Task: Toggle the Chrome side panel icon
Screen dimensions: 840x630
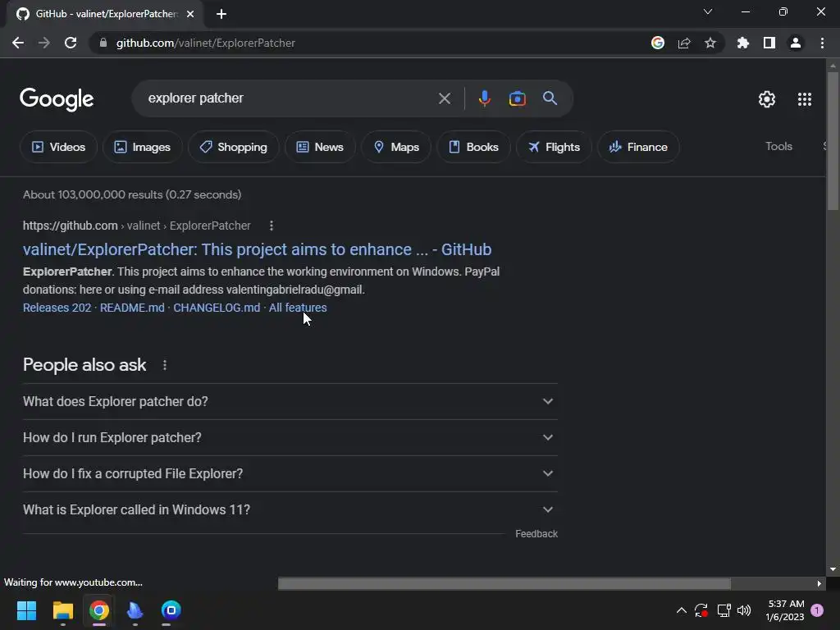Action: tap(769, 43)
